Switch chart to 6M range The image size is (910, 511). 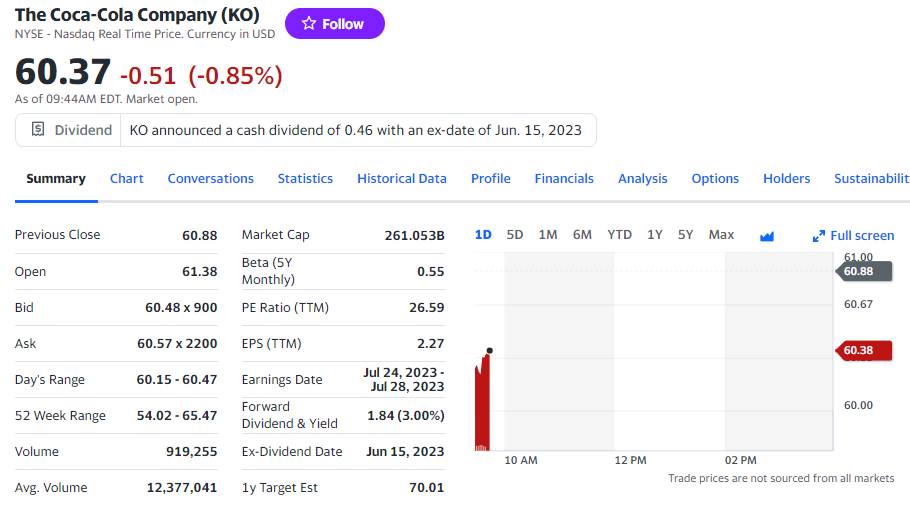(582, 235)
